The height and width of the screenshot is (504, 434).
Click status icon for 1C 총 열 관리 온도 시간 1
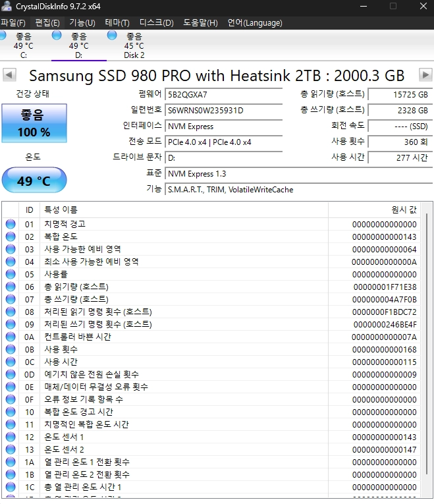coord(11,487)
